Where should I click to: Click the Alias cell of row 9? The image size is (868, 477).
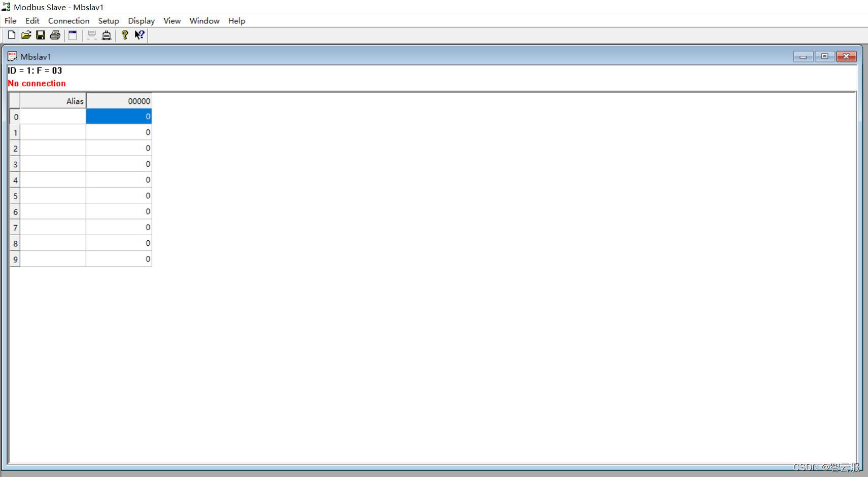point(53,259)
